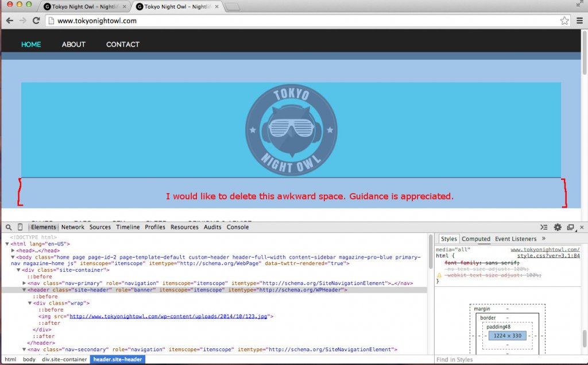Viewport: 588px width, 365px height.
Task: Switch to the Profiles panel tab
Action: click(x=155, y=227)
